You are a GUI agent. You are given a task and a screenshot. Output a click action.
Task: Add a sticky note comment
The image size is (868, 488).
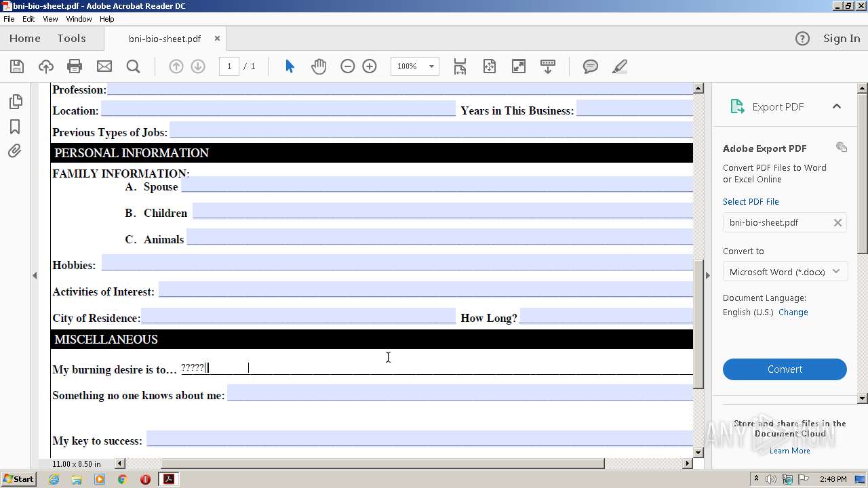pyautogui.click(x=591, y=66)
